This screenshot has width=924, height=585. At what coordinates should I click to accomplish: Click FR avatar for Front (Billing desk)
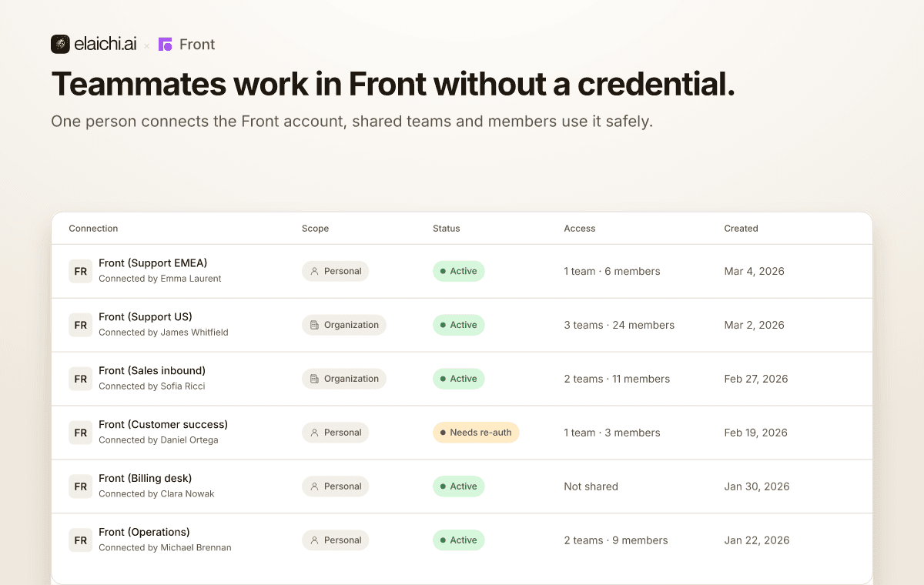[81, 486]
